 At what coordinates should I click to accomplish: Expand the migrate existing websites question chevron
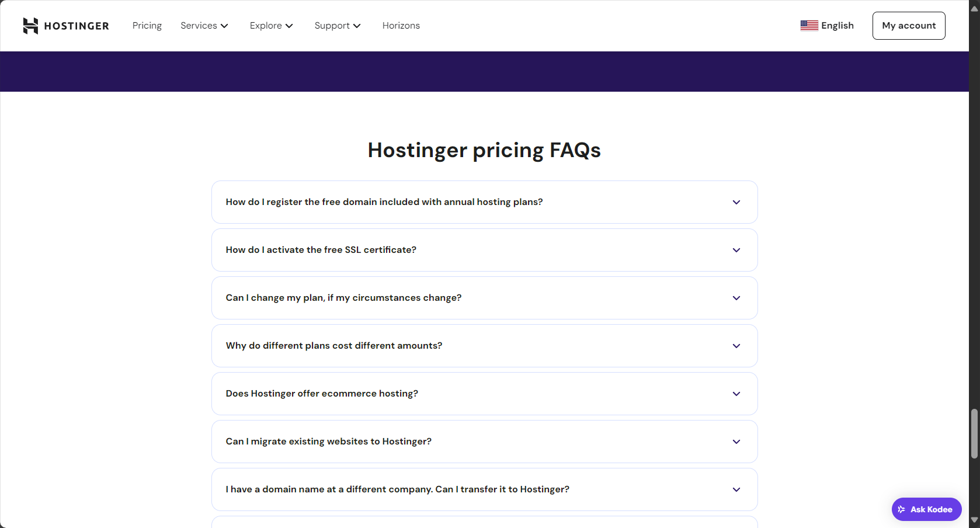(736, 442)
